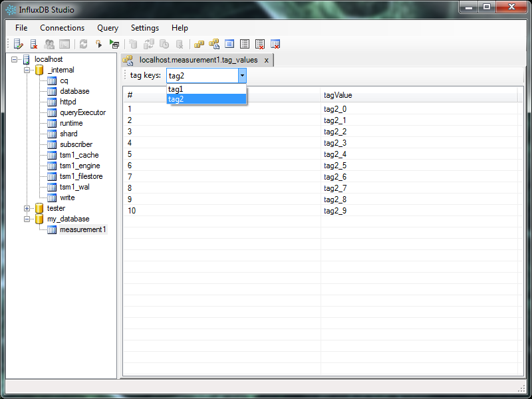Click the edit connection toolbar icon
The width and height of the screenshot is (532, 399).
(x=19, y=44)
